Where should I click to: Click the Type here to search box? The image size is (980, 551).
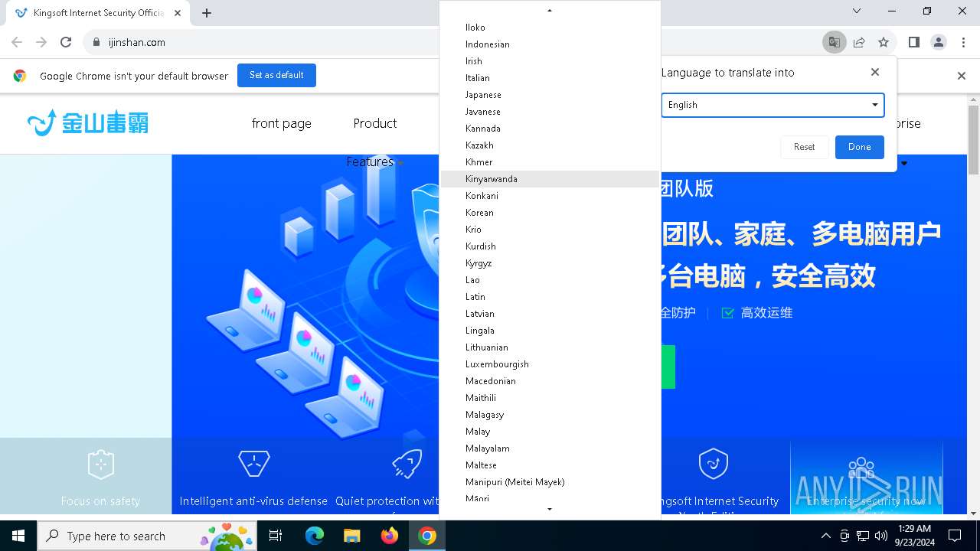(x=146, y=536)
